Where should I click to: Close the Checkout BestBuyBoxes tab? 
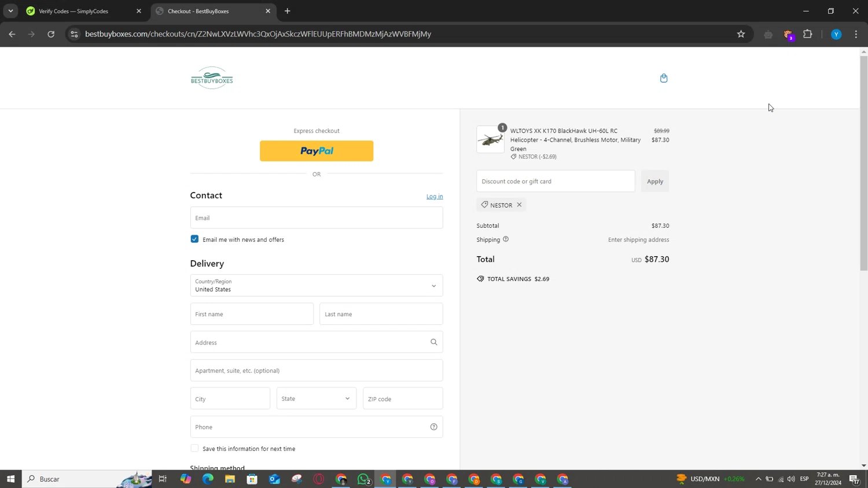click(x=268, y=11)
